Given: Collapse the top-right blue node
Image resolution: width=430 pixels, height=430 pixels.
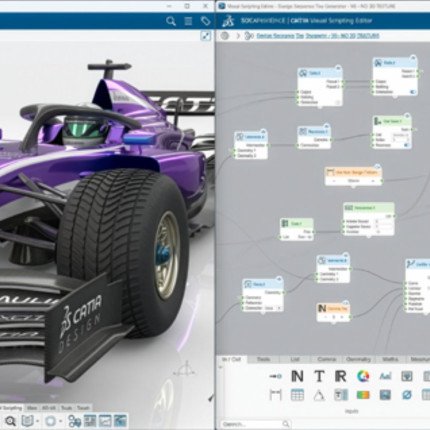Looking at the screenshot, I should click(413, 57).
